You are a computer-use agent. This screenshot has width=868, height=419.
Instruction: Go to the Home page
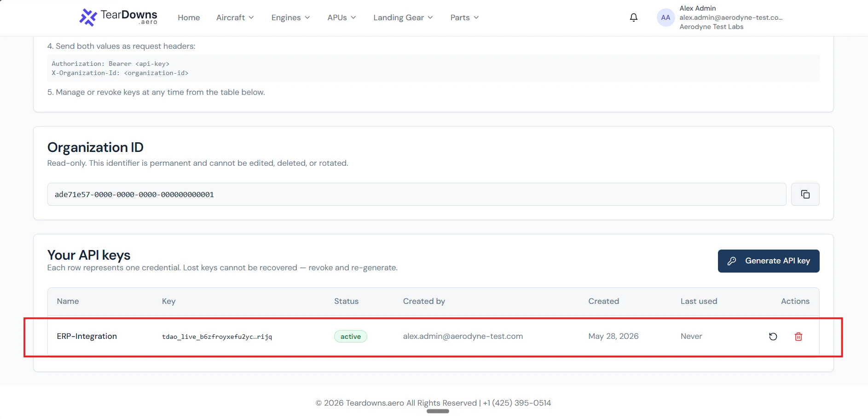coord(189,17)
